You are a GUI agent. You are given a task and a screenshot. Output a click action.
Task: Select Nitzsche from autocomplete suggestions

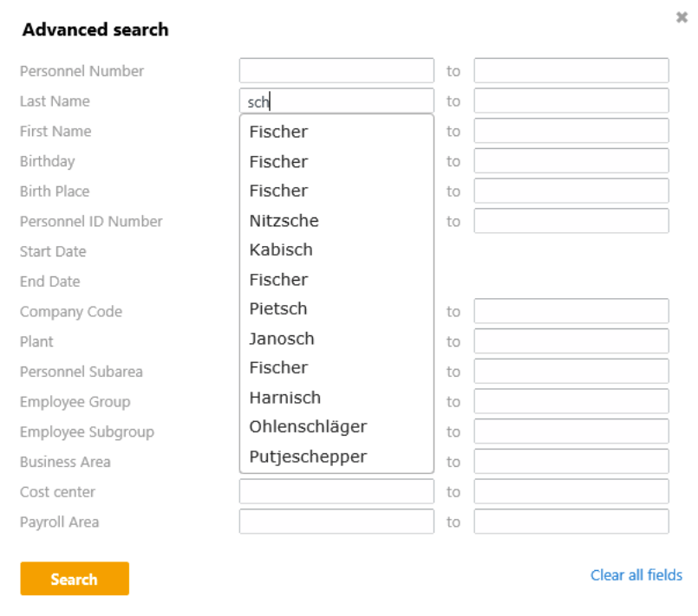point(284,221)
